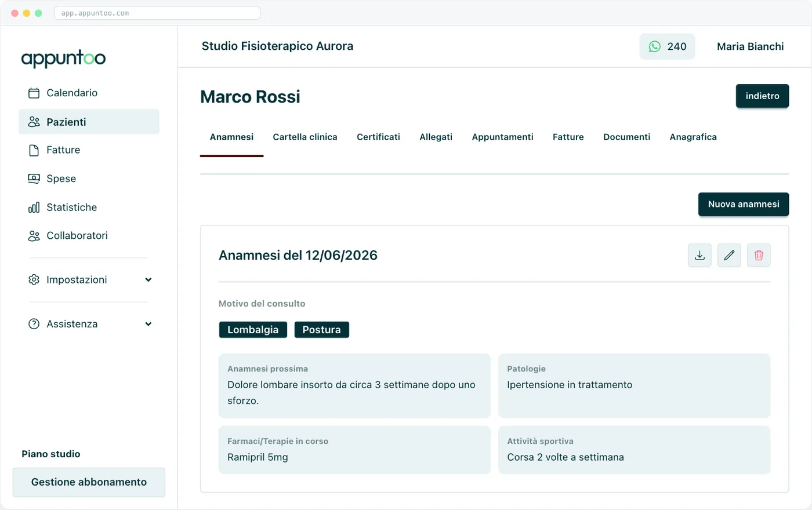Open the Anagrafica tab
Viewport: 812px width, 510px height.
pos(693,137)
